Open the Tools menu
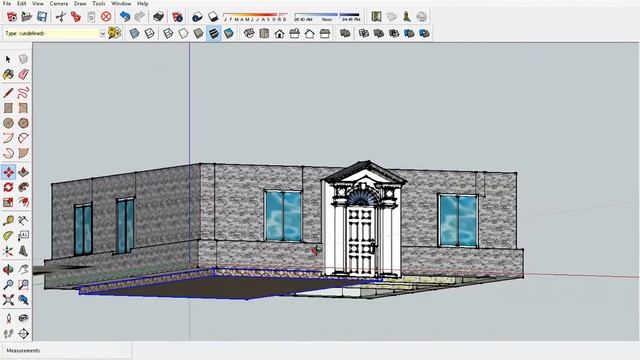This screenshot has height=360, width=640. 98,3
